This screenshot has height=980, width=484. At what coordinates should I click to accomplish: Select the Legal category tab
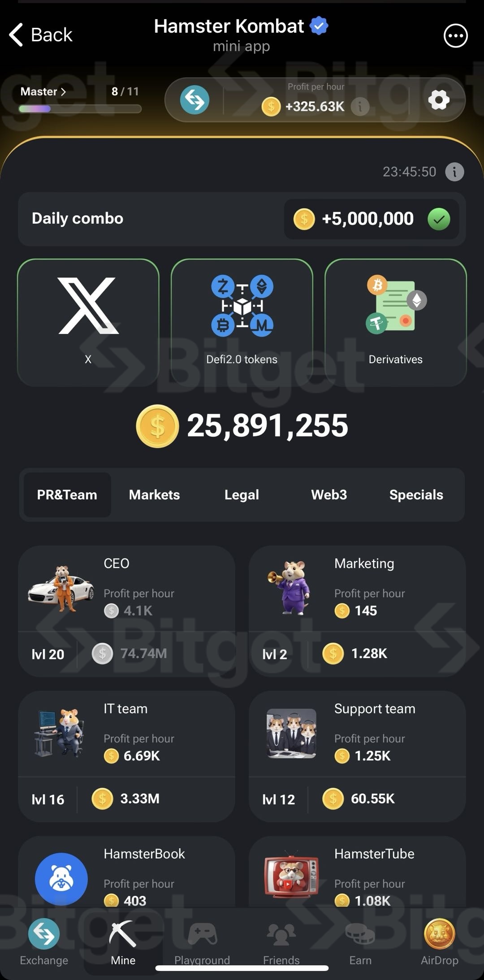coord(242,494)
